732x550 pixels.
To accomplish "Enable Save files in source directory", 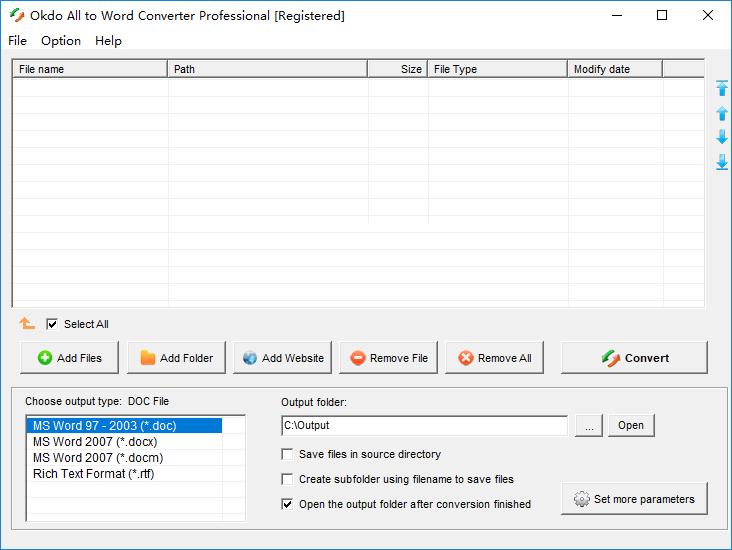I will pos(288,454).
